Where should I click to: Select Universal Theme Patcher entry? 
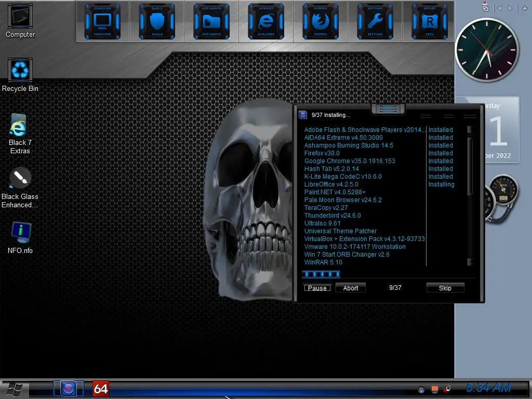(x=340, y=231)
